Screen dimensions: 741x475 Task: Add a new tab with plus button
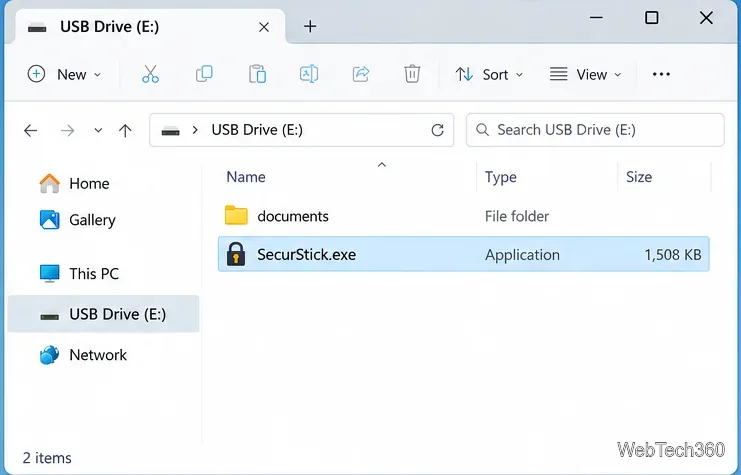click(310, 26)
